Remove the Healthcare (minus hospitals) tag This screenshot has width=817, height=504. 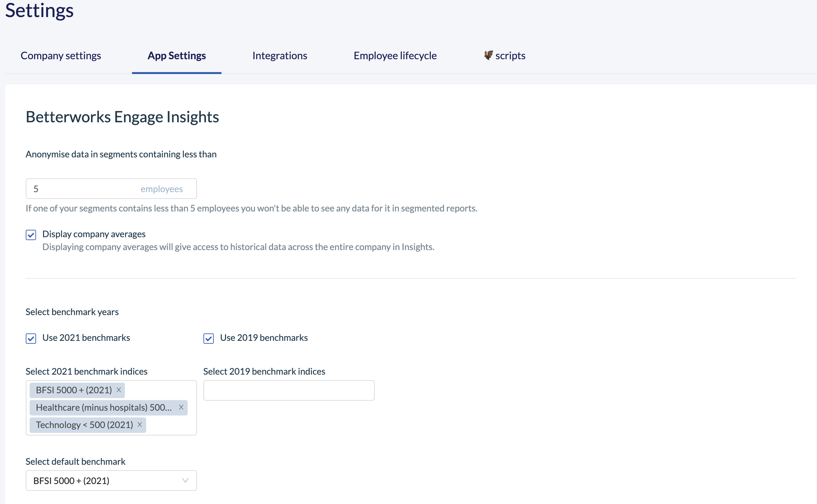click(x=181, y=407)
